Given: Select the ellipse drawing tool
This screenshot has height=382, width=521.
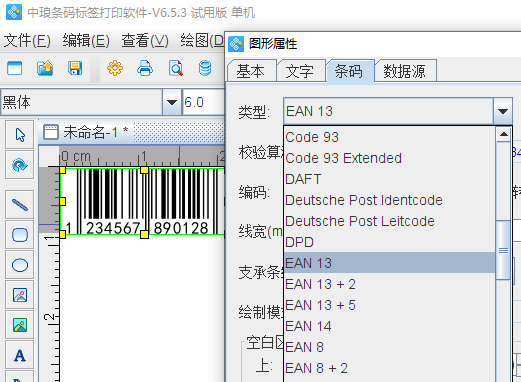Looking at the screenshot, I should [20, 265].
